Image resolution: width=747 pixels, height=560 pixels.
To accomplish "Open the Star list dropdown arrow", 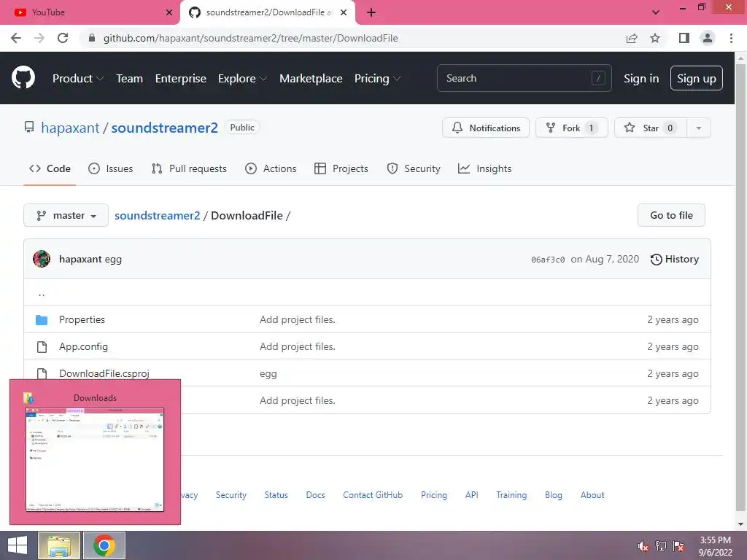I will [698, 128].
